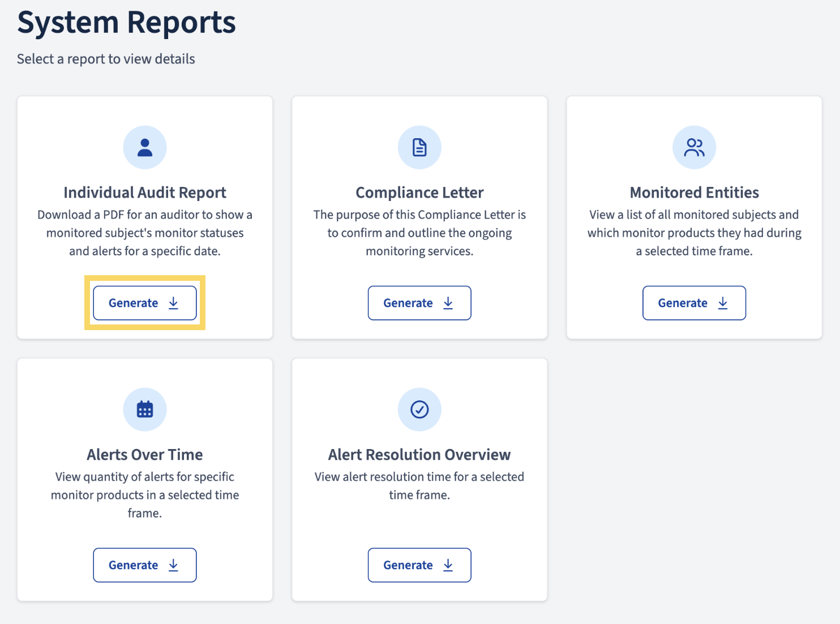Viewport: 840px width, 624px height.
Task: Click the Alert Resolution Overview checkmark icon
Action: click(419, 409)
